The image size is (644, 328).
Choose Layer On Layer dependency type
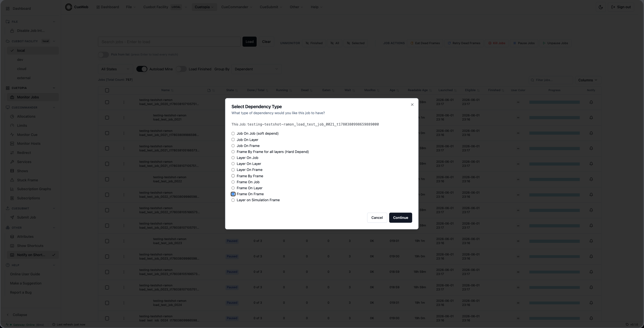point(233,164)
